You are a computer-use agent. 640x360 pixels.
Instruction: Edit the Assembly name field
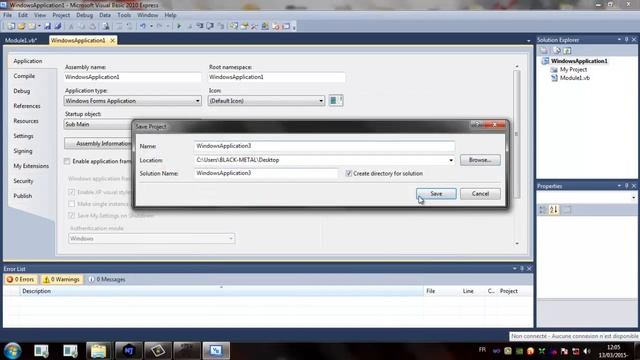(x=133, y=77)
